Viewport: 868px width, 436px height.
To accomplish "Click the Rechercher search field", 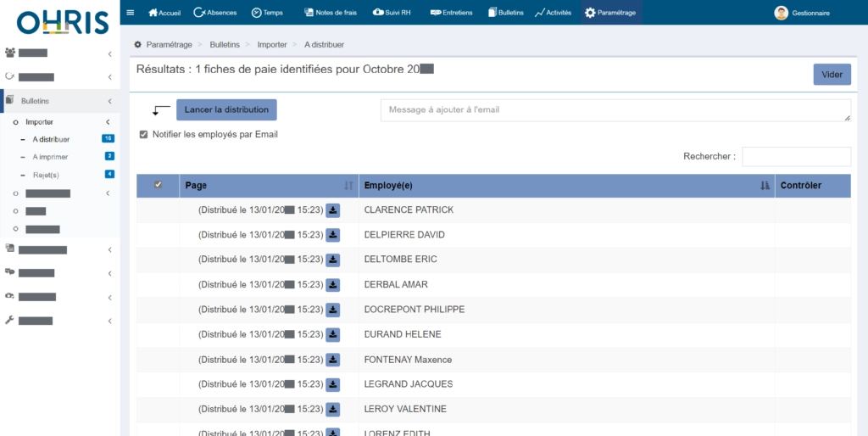I will coord(796,157).
